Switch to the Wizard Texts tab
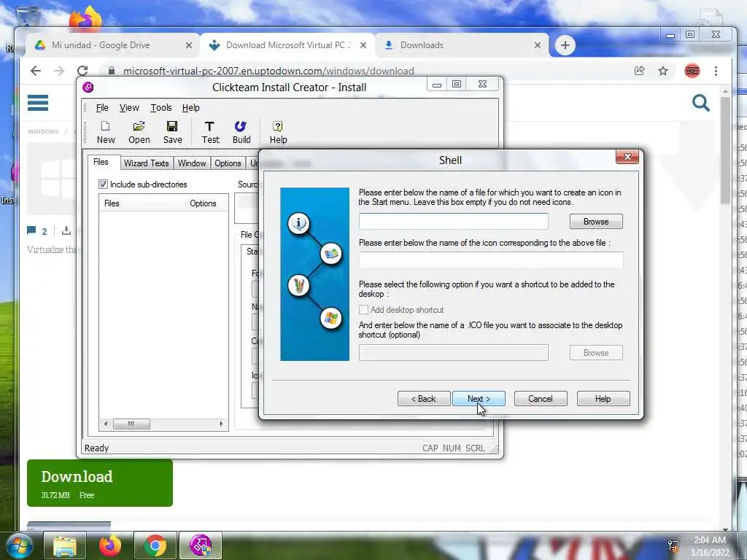 click(146, 163)
